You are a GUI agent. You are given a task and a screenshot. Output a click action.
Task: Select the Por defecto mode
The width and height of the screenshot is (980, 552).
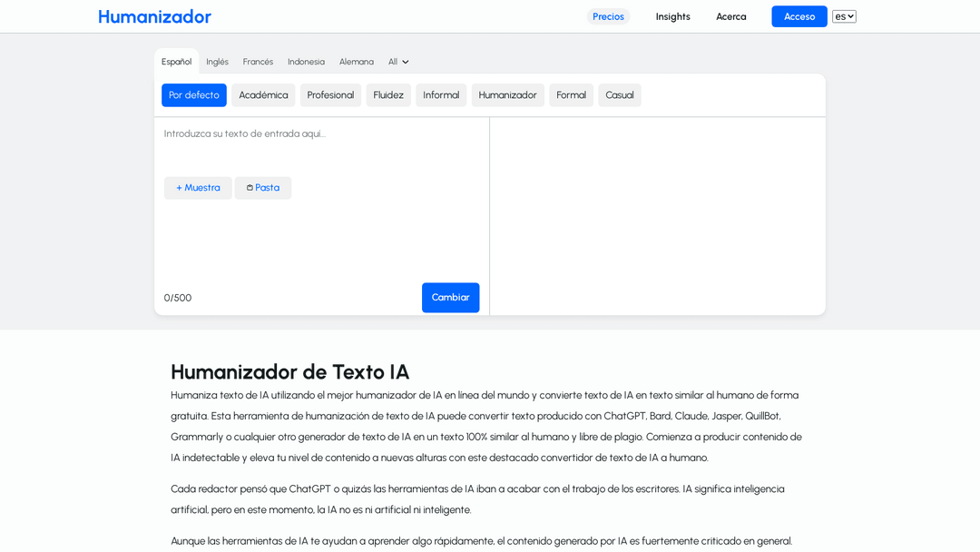[194, 95]
